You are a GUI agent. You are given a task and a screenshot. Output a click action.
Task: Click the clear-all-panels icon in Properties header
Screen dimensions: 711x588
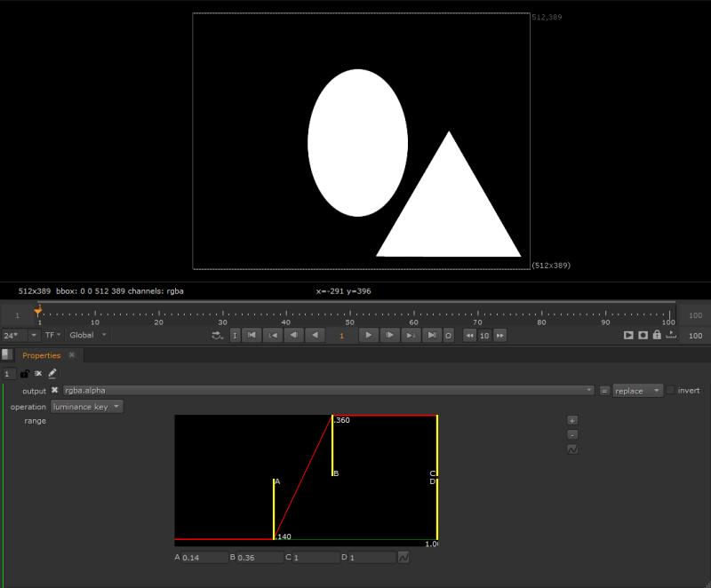point(37,373)
